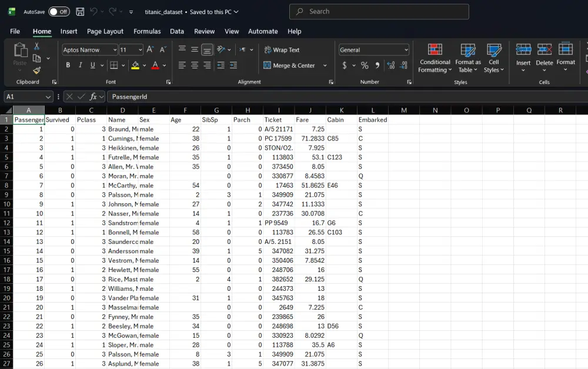Toggle Italic formatting
Screen dimensions: 588x369
point(80,65)
